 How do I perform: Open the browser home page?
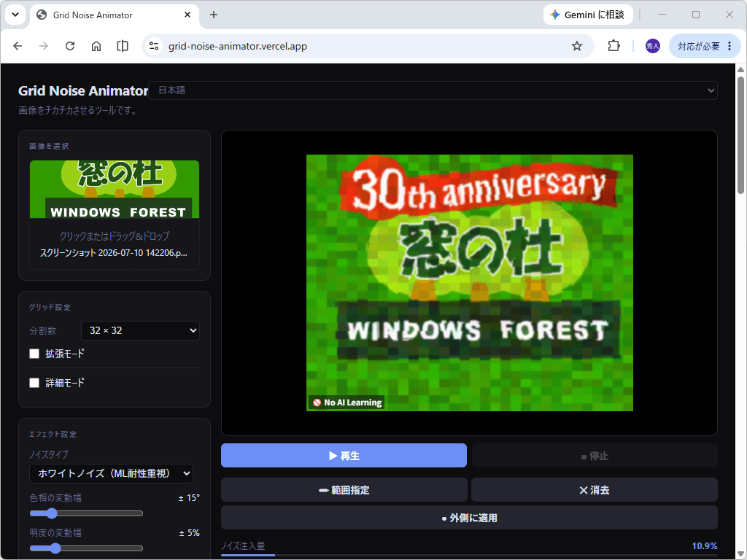tap(96, 46)
